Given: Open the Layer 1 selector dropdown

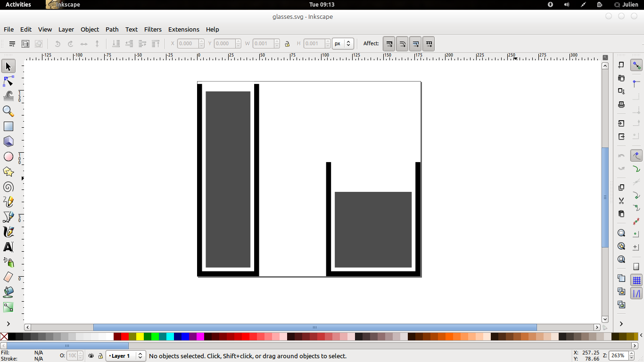Looking at the screenshot, I should (x=126, y=356).
